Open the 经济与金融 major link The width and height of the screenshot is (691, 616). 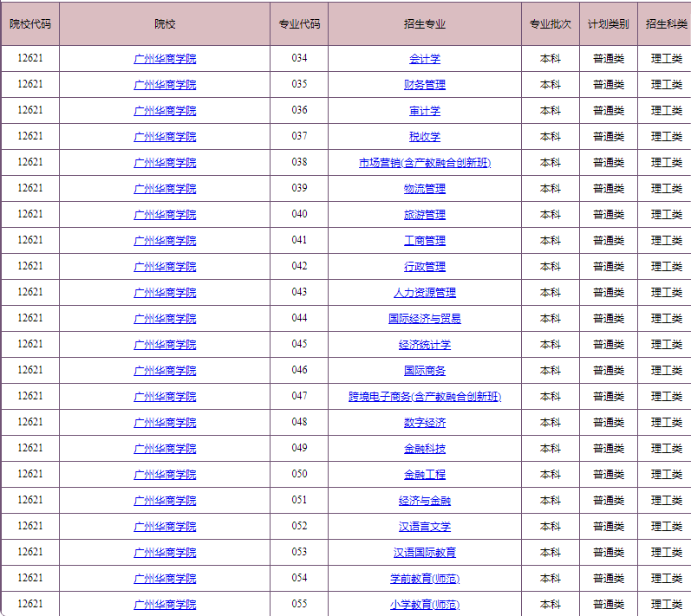click(x=424, y=500)
